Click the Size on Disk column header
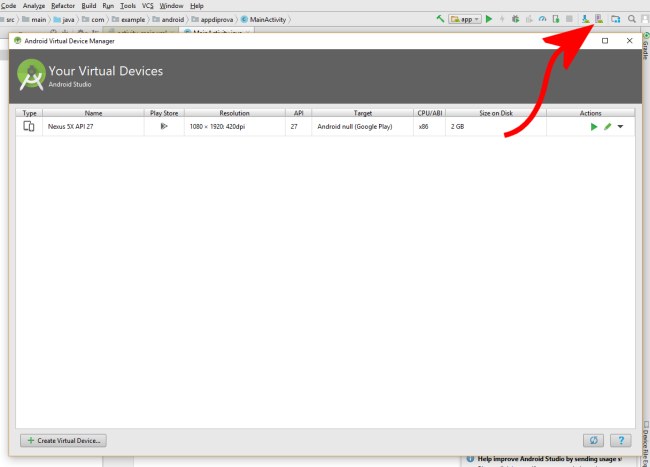Viewport: 650px width, 467px height. click(x=496, y=113)
